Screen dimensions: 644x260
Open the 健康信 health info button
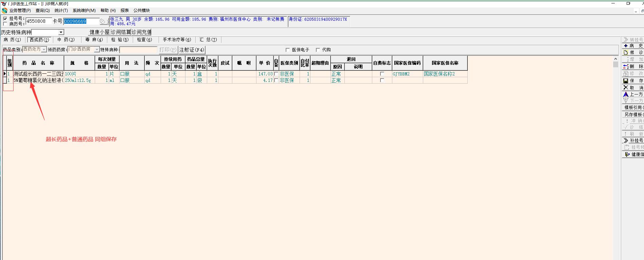coord(633,154)
